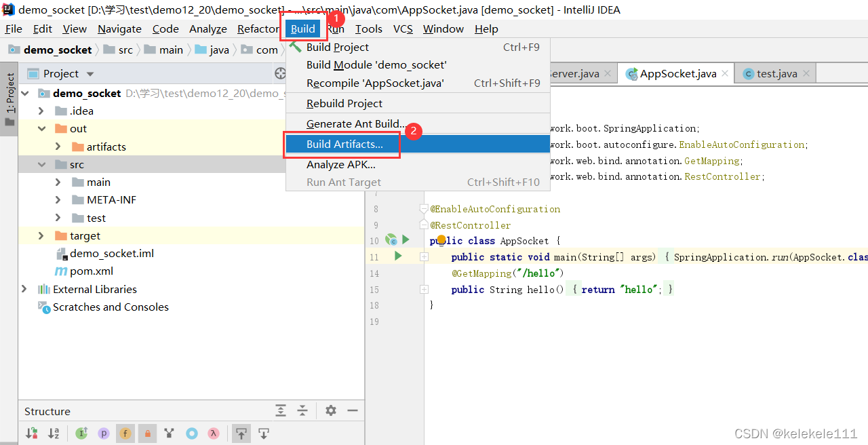Select Build Project menu entry
The height and width of the screenshot is (445, 868).
418,47
